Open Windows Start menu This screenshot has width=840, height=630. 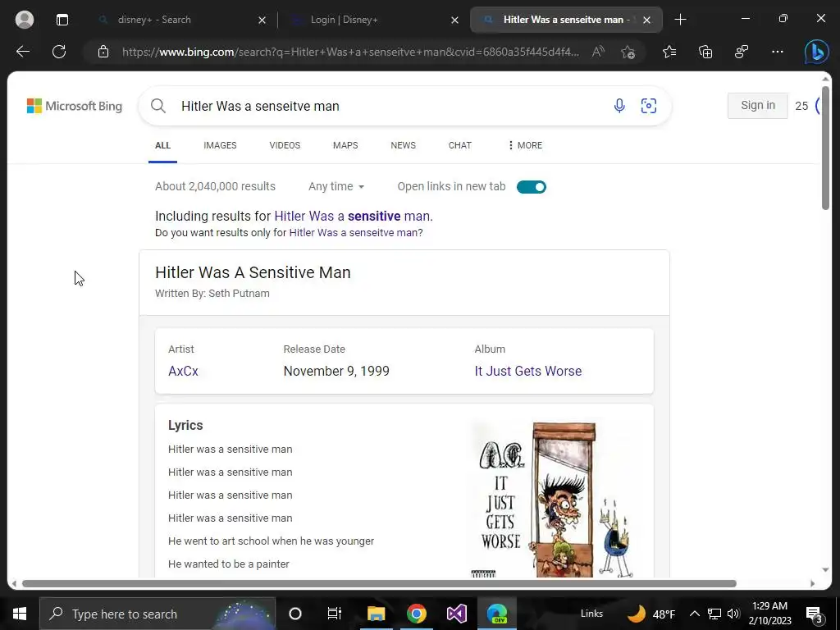coord(20,614)
